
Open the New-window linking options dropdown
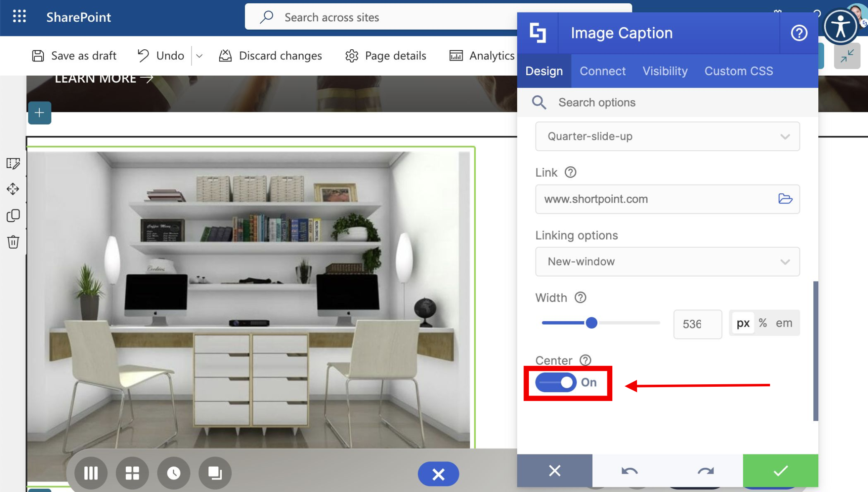[x=667, y=262]
